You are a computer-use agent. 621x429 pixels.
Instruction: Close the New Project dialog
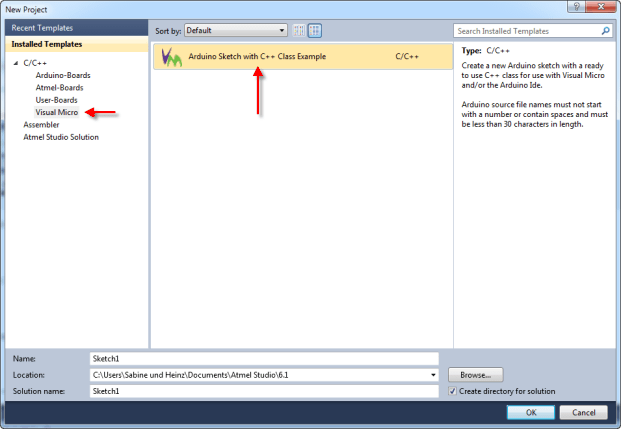[x=600, y=7]
